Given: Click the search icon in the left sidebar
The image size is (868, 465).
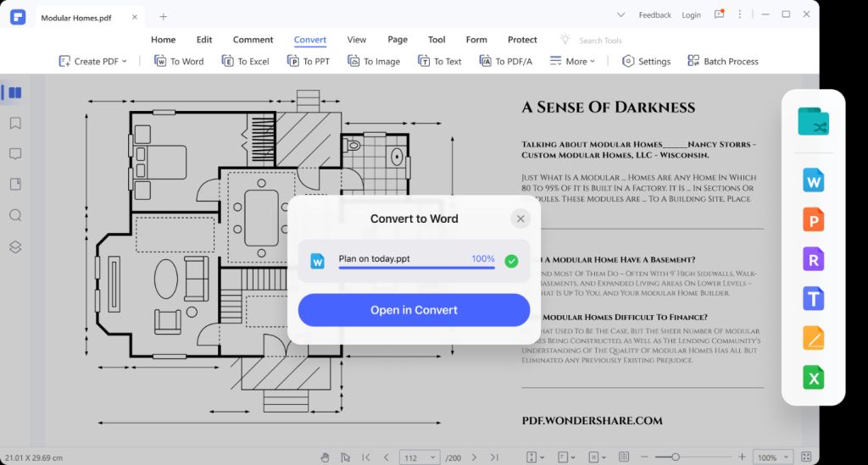Looking at the screenshot, I should [15, 215].
